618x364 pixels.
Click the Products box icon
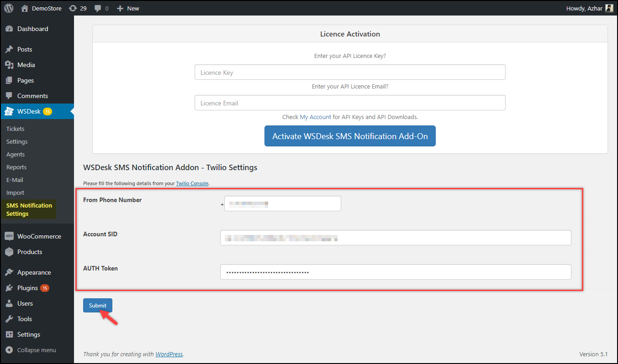9,252
